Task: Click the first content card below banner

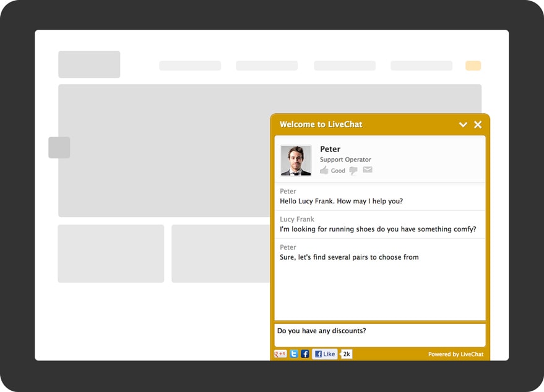Action: [111, 254]
